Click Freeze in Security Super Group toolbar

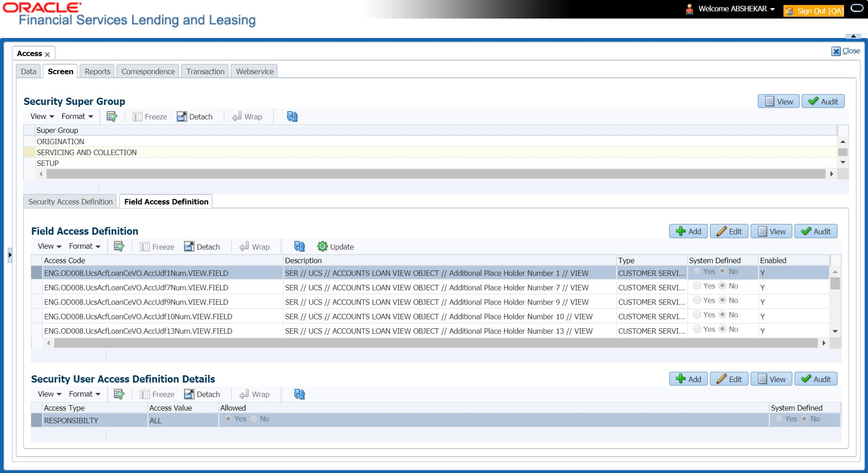150,117
